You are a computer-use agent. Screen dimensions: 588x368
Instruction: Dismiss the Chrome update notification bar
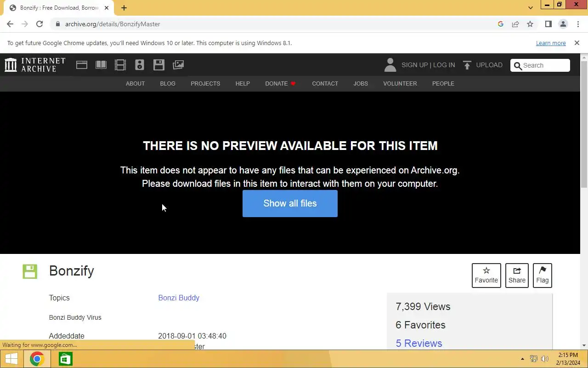click(577, 43)
